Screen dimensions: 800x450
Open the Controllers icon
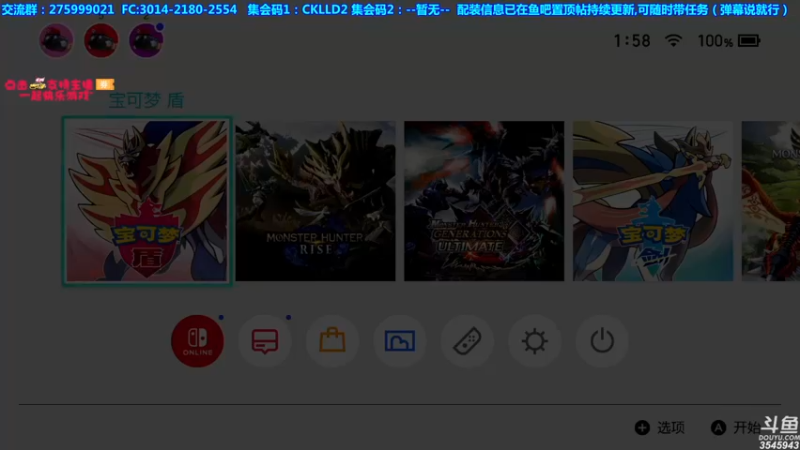(467, 341)
